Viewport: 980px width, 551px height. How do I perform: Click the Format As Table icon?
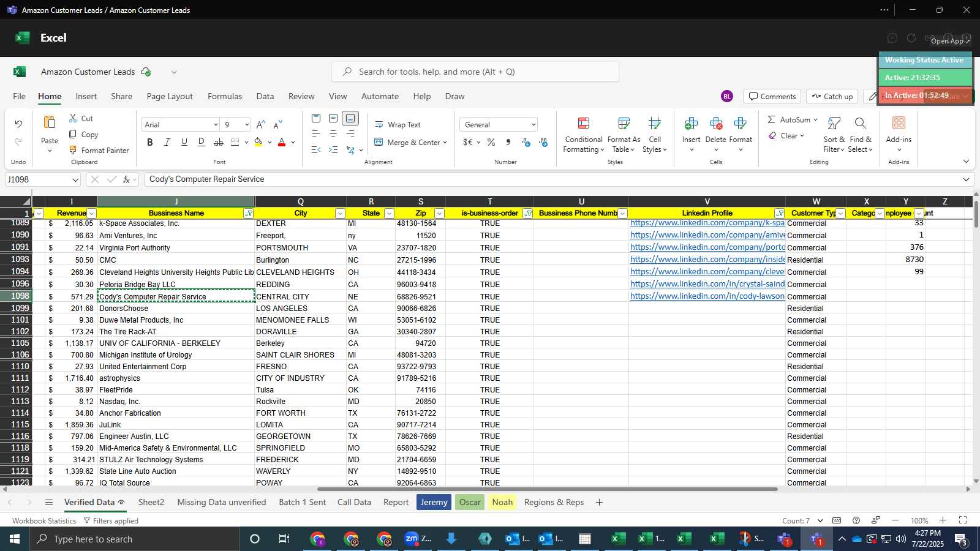coord(624,124)
